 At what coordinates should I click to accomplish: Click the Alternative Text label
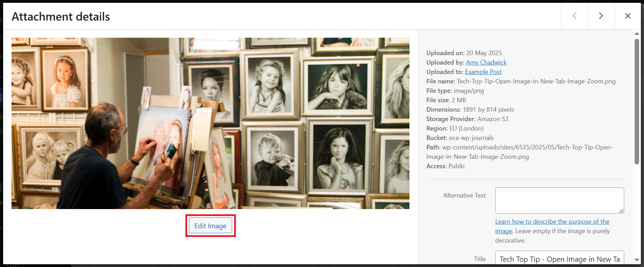[464, 195]
